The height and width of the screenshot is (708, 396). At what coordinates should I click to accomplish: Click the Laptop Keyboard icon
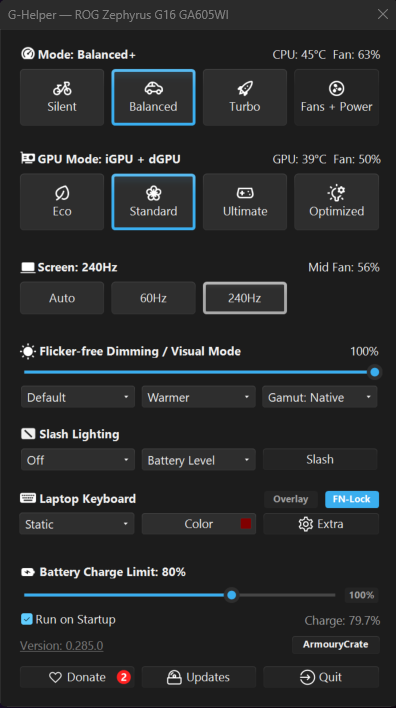click(x=28, y=498)
